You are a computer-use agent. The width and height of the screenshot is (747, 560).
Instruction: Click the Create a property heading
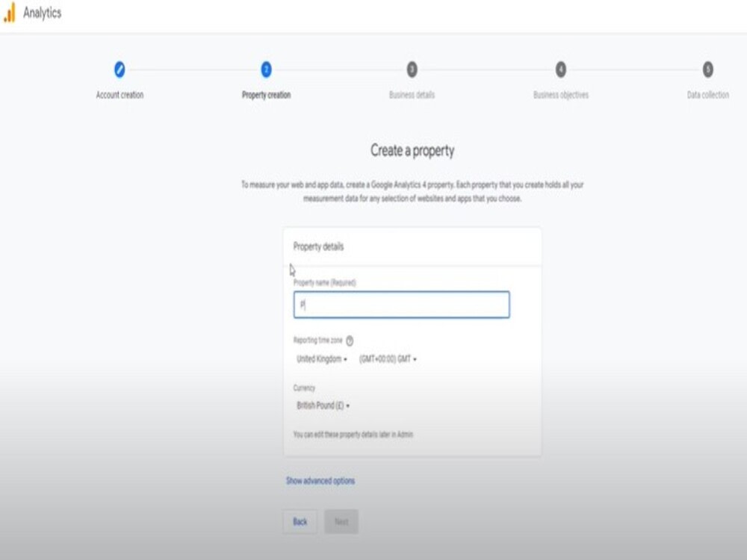click(x=412, y=151)
